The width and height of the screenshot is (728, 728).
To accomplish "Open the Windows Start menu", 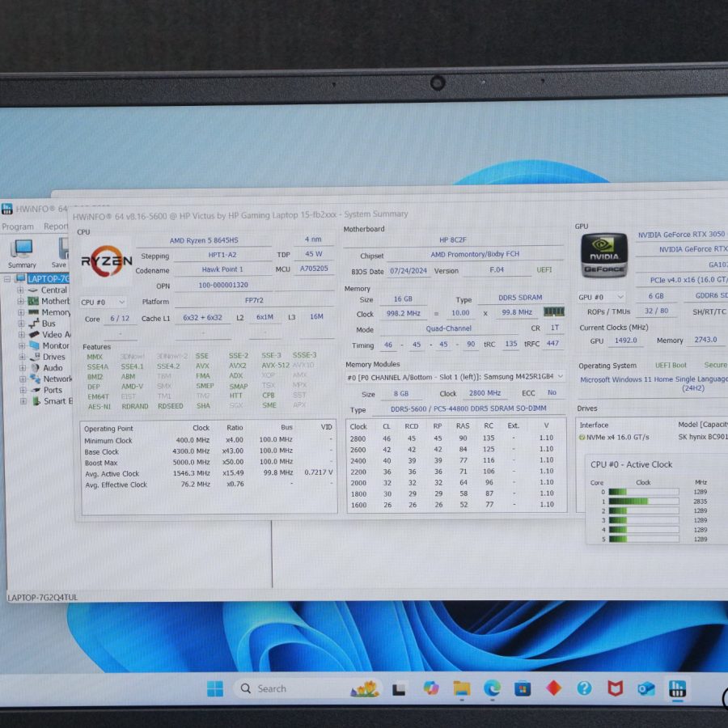I will 214,688.
